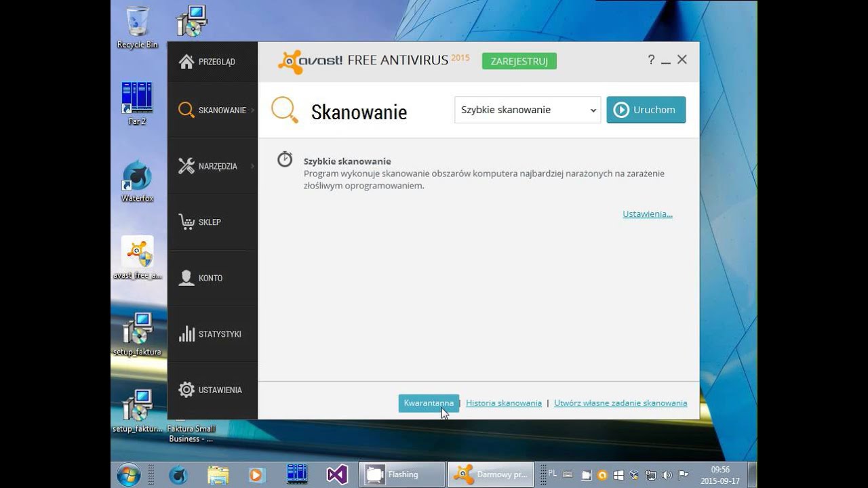Image resolution: width=868 pixels, height=488 pixels.
Task: Click the PL language indicator in tray
Action: (x=552, y=473)
